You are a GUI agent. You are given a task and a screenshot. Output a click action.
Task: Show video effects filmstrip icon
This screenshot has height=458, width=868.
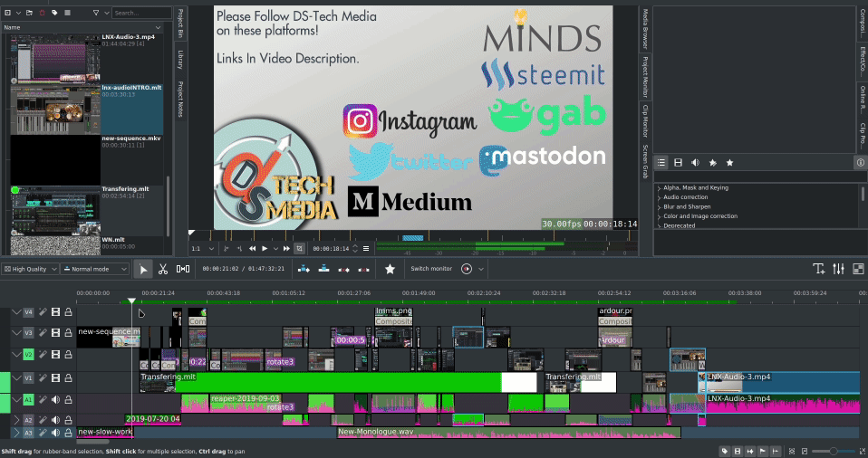click(x=678, y=163)
